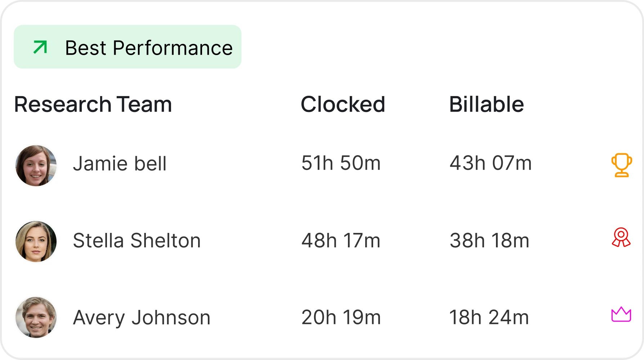Viewport: 644px width, 360px height.
Task: Select the 20h 19m clocked value
Action: click(341, 318)
